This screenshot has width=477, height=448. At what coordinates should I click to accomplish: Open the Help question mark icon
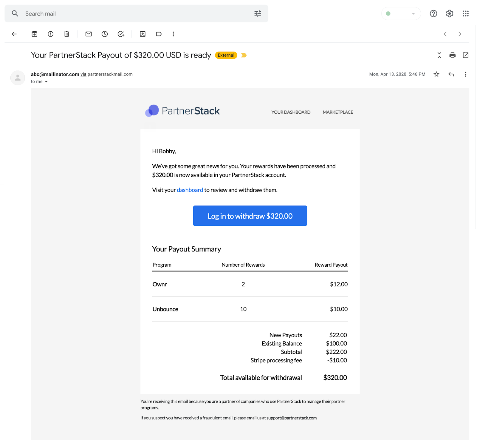coord(433,13)
